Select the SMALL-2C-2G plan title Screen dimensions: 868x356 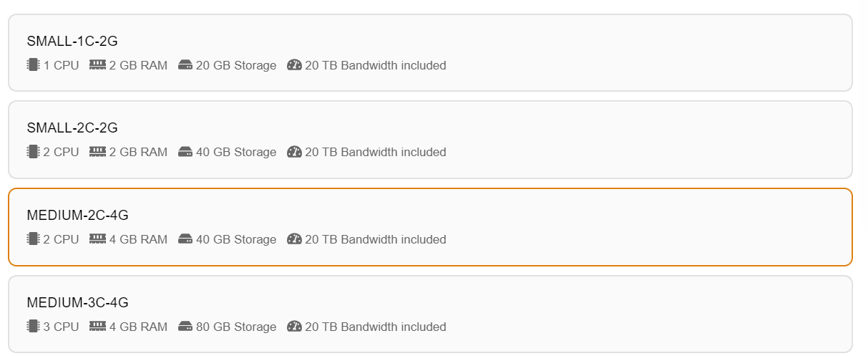click(72, 128)
